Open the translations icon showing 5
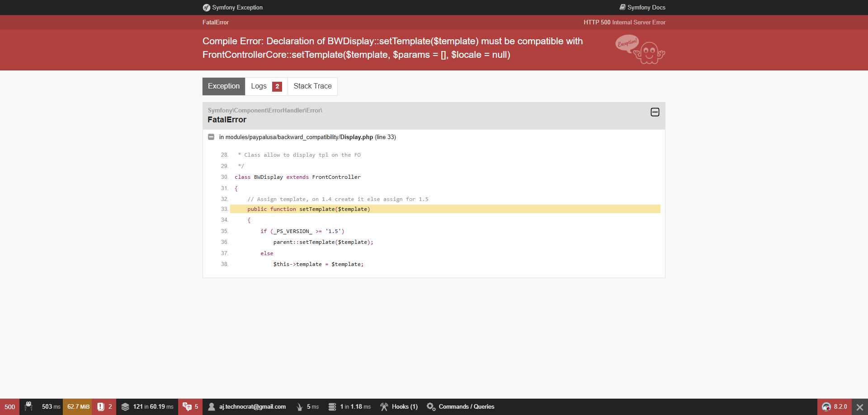868x415 pixels. (187, 407)
